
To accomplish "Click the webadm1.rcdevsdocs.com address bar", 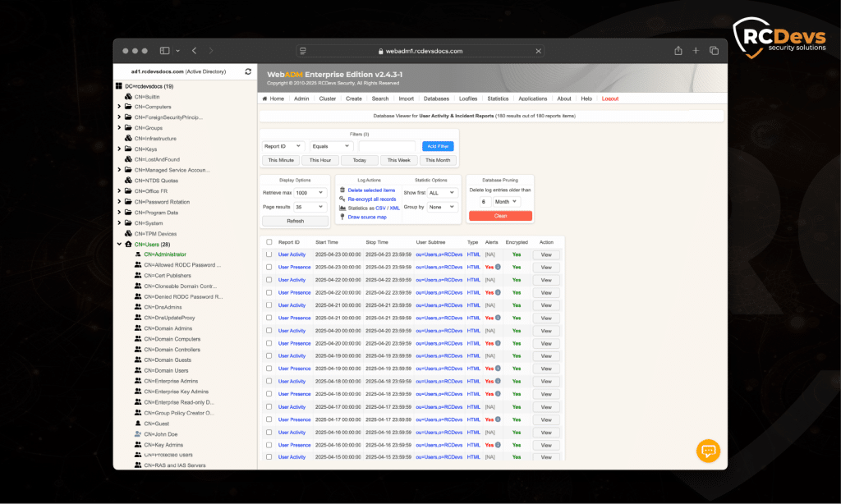I will [420, 51].
